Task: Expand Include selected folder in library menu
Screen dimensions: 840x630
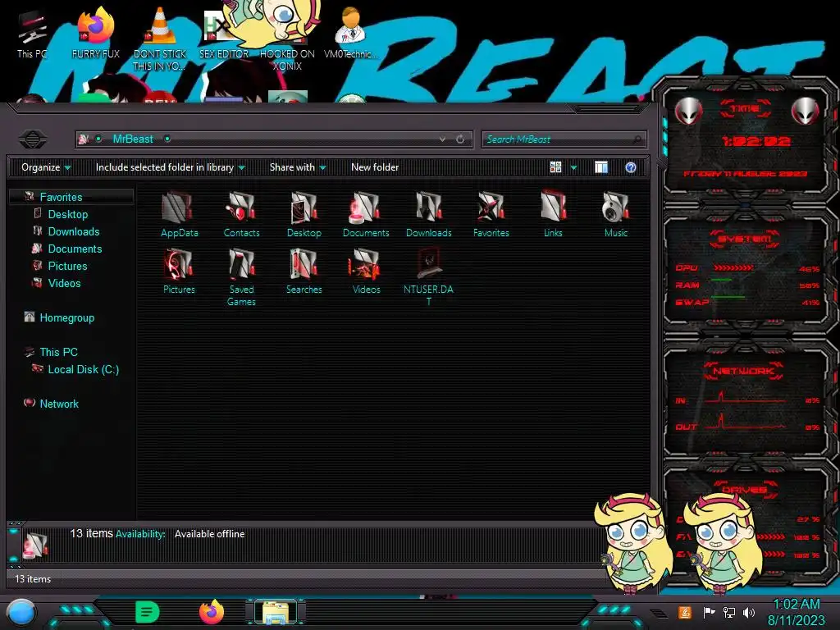Action: coord(171,167)
